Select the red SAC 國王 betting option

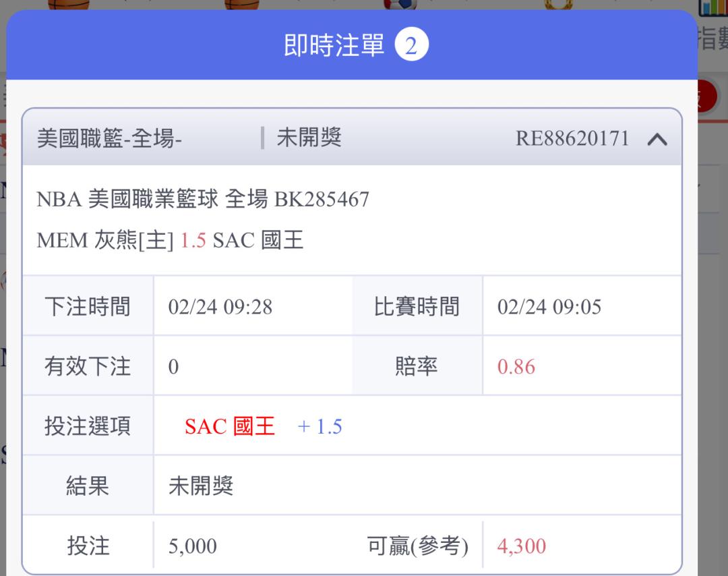click(230, 426)
